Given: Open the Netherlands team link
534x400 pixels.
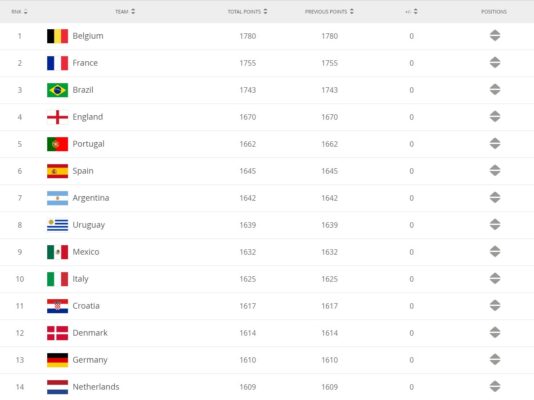Looking at the screenshot, I should (96, 387).
